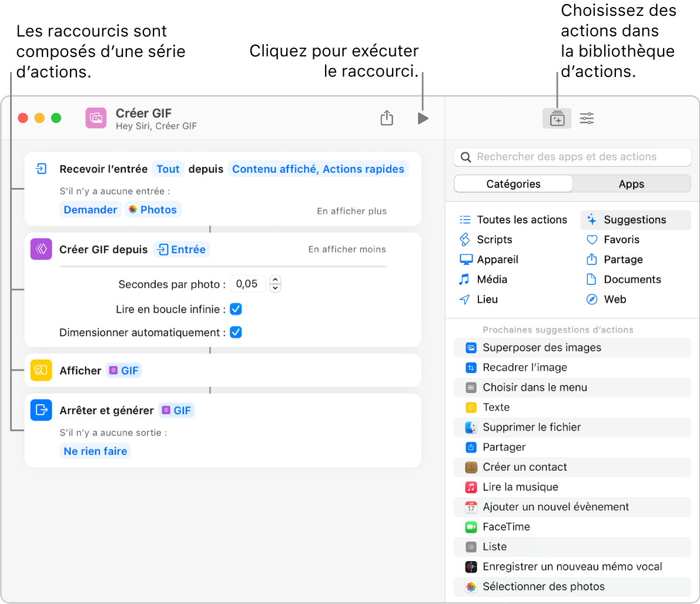Image resolution: width=700 pixels, height=604 pixels.
Task: Select the Web category
Action: point(606,299)
